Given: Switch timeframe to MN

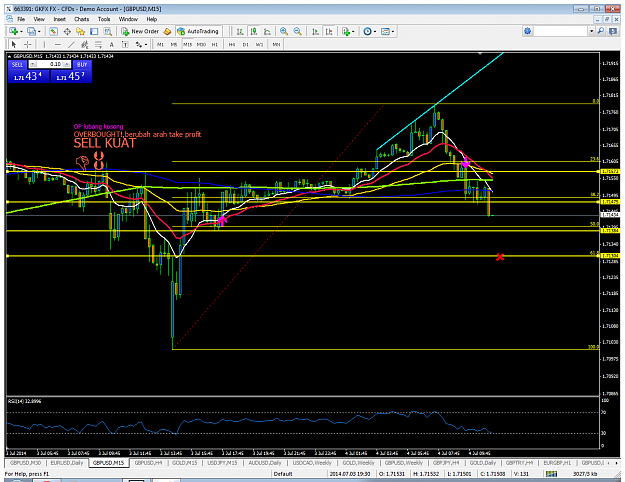Looking at the screenshot, I should coord(276,45).
